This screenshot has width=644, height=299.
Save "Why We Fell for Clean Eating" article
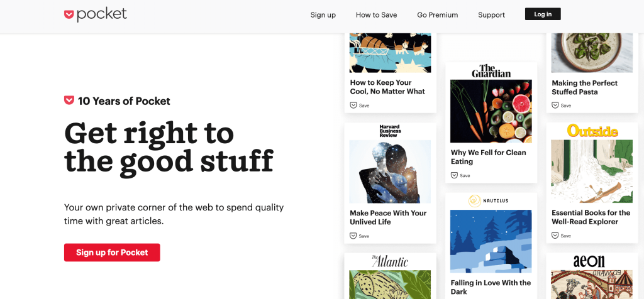coord(460,175)
